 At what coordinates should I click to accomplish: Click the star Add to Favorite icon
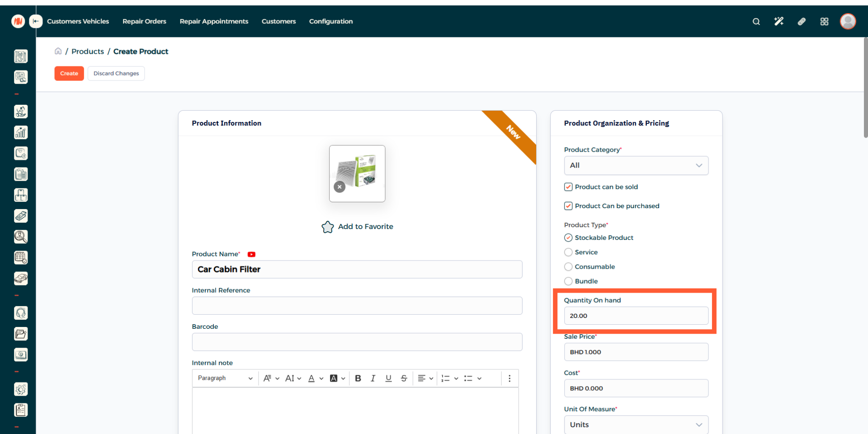(328, 227)
